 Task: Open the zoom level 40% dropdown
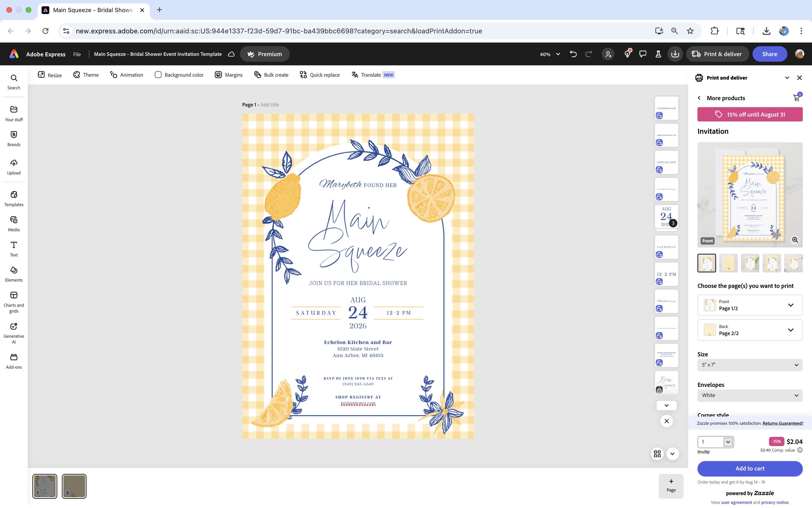[550, 54]
